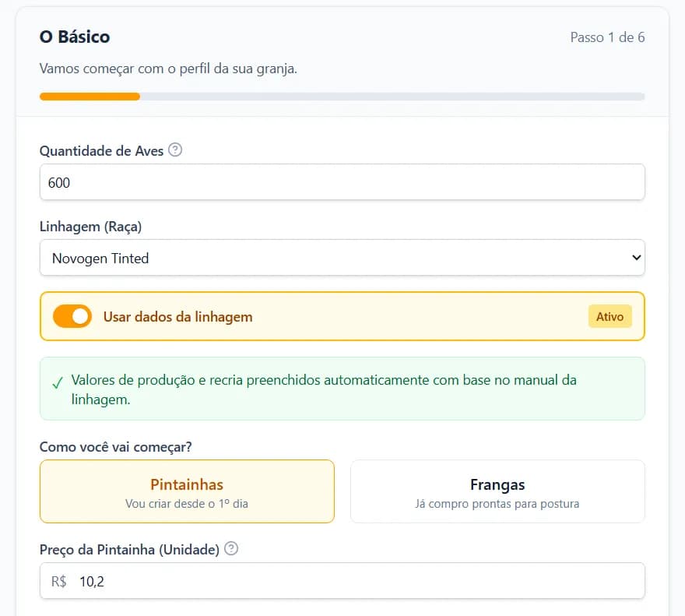Click the Preço da Pintainha price field
The height and width of the screenshot is (616, 685).
point(354,581)
